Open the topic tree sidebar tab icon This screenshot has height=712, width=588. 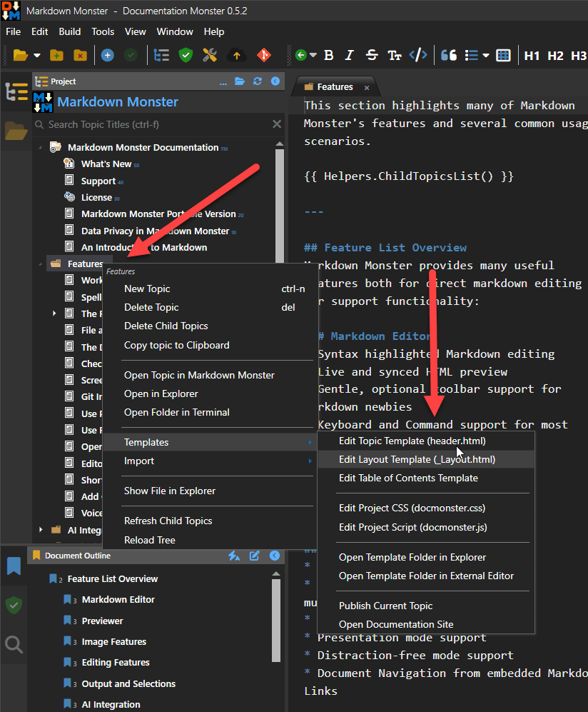pos(16,91)
